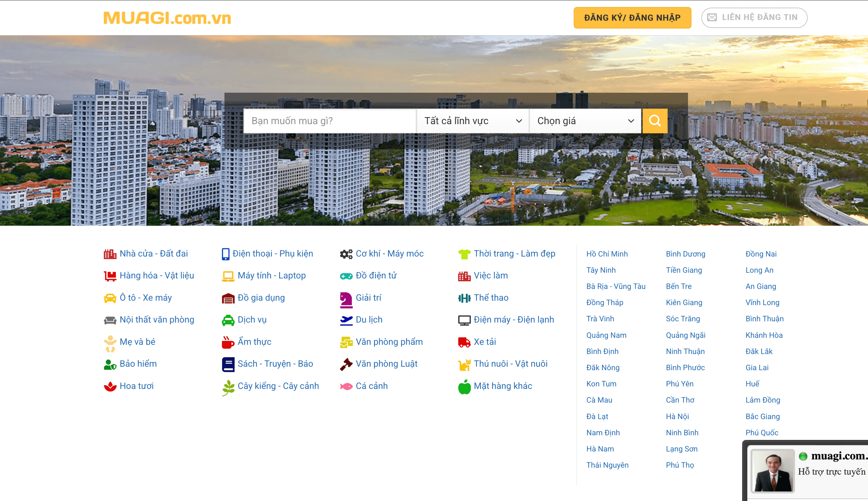The image size is (868, 501).
Task: Click the Nhà cửa - Đất đai building icon
Action: point(110,254)
